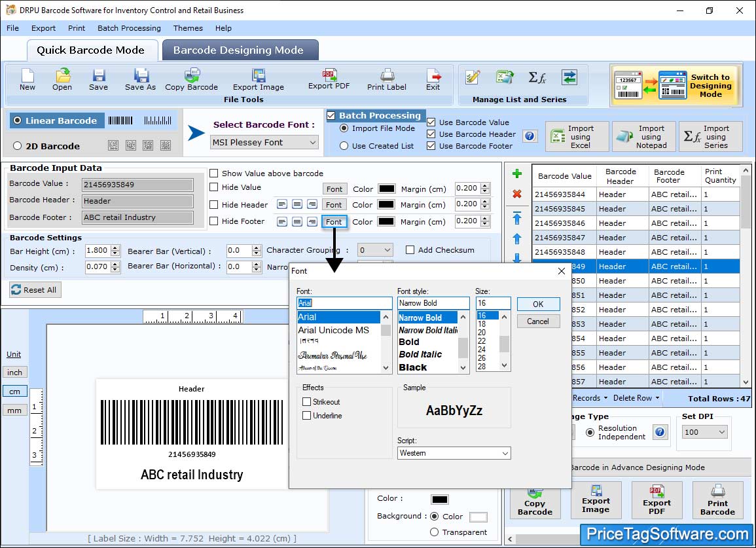Click the Print Barcode button at bottom
Image resolution: width=756 pixels, height=548 pixels.
coord(717,500)
